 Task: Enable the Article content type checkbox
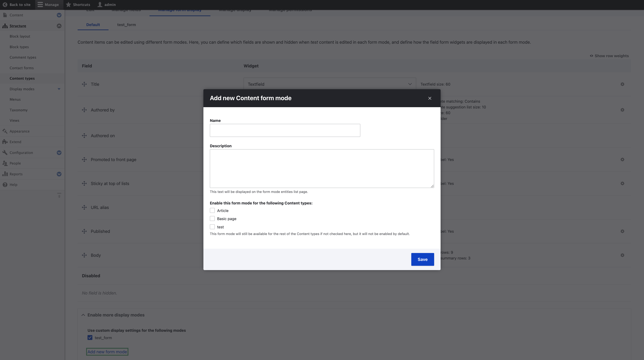pyautogui.click(x=212, y=210)
